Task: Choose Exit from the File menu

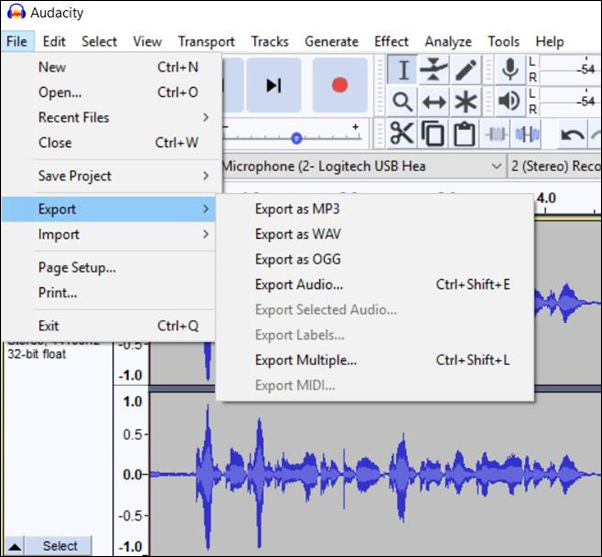Action: (109, 326)
